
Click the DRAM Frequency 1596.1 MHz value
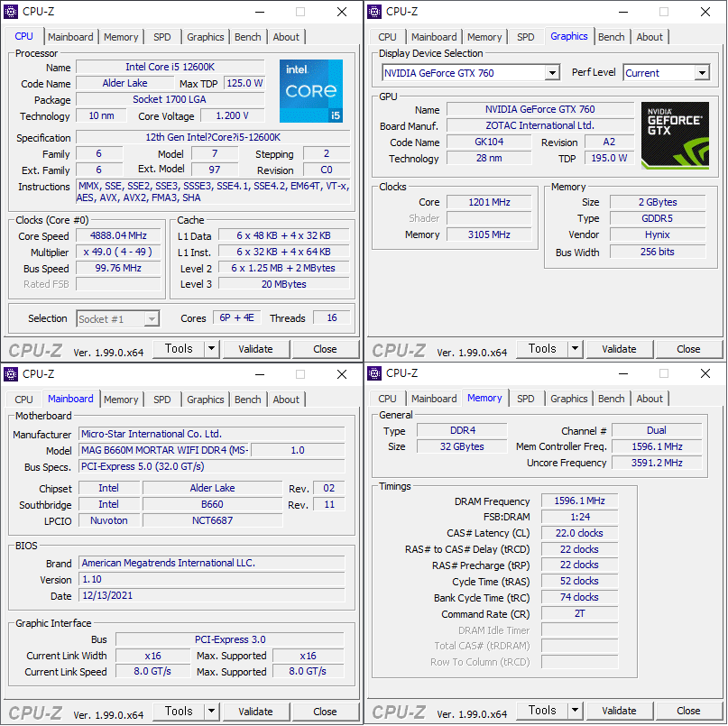tap(579, 501)
